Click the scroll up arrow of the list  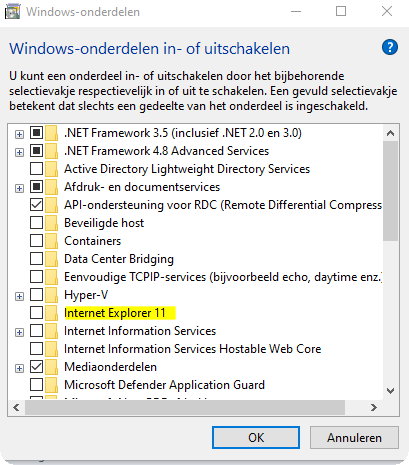(390, 133)
